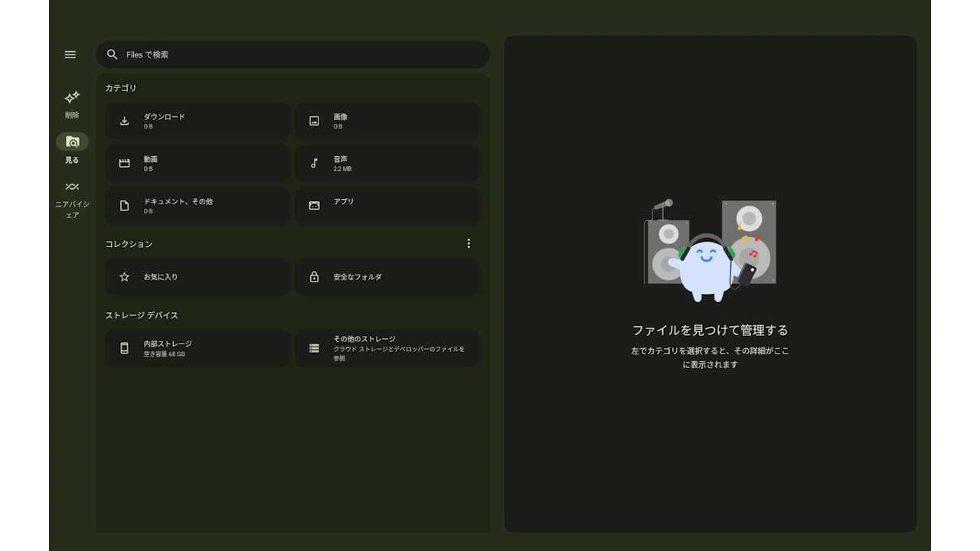This screenshot has width=980, height=551.
Task: Open その他のストレージ for cloud storage
Action: pos(387,348)
